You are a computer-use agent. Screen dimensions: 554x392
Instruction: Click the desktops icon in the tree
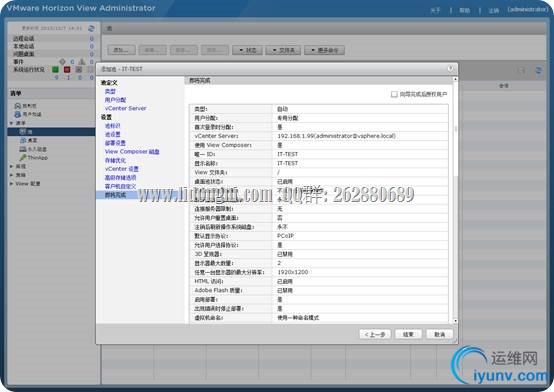(23, 140)
